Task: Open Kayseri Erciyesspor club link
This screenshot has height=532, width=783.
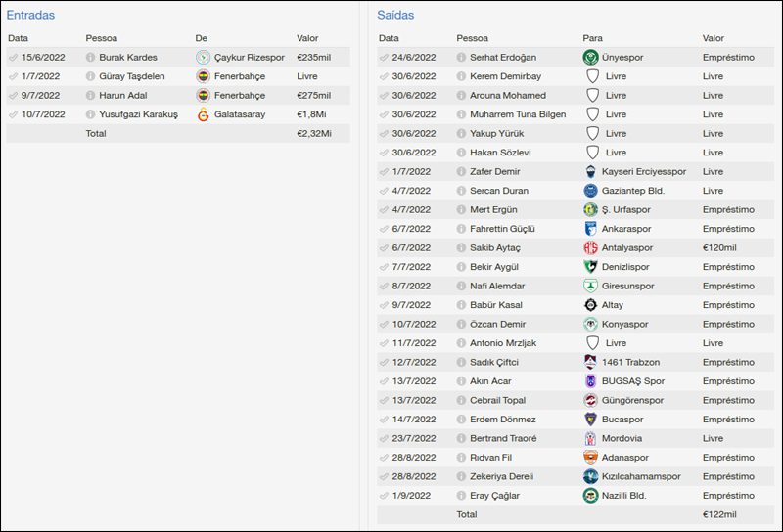Action: pos(644,172)
